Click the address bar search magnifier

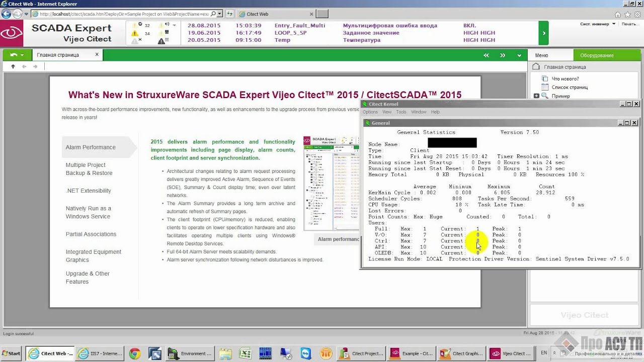point(213,14)
